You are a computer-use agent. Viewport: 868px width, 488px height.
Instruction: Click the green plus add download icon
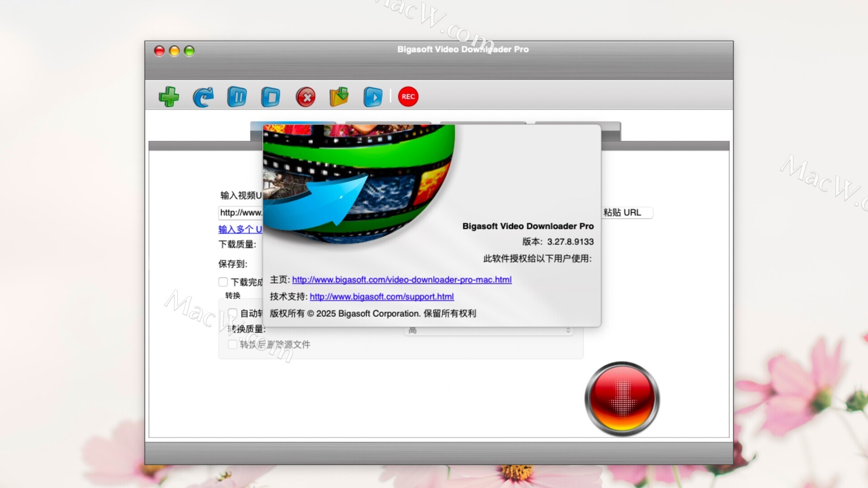coord(169,97)
